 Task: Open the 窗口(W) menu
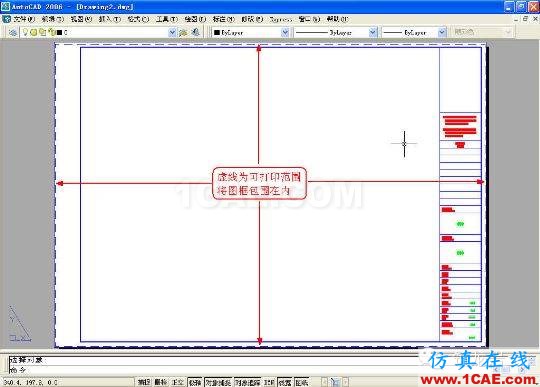pyautogui.click(x=309, y=19)
